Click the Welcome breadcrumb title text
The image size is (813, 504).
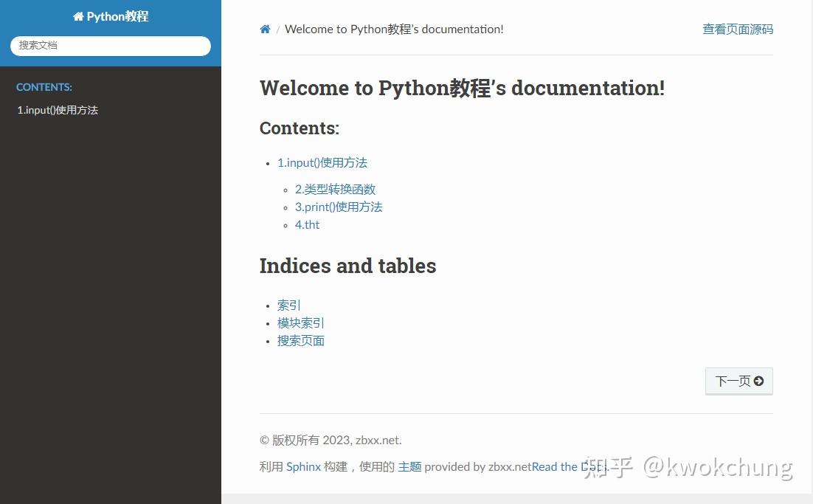coord(394,29)
